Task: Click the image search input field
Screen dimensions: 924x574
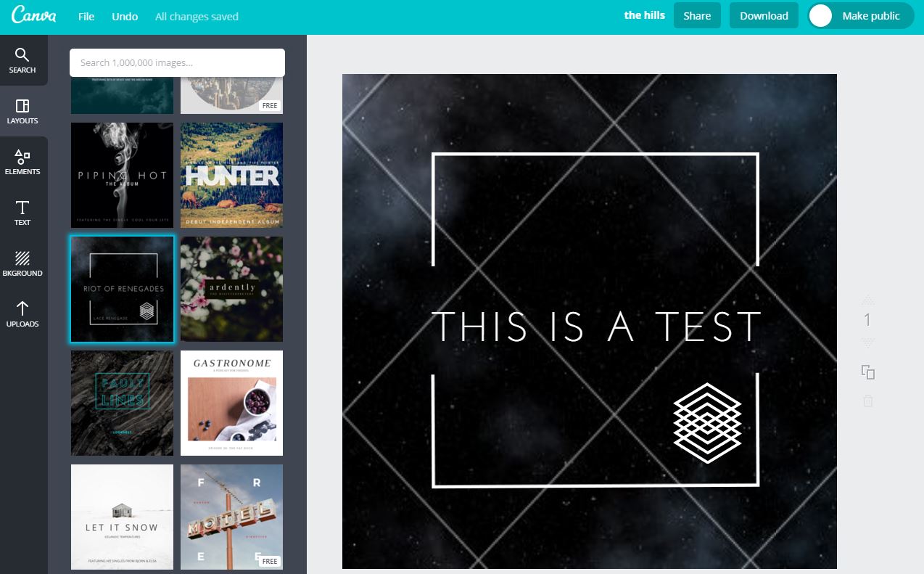Action: [x=177, y=62]
